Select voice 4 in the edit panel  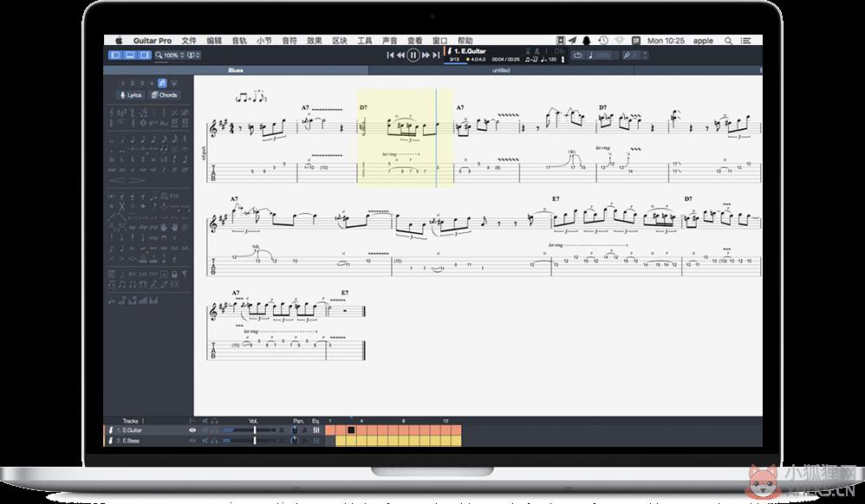(x=152, y=83)
